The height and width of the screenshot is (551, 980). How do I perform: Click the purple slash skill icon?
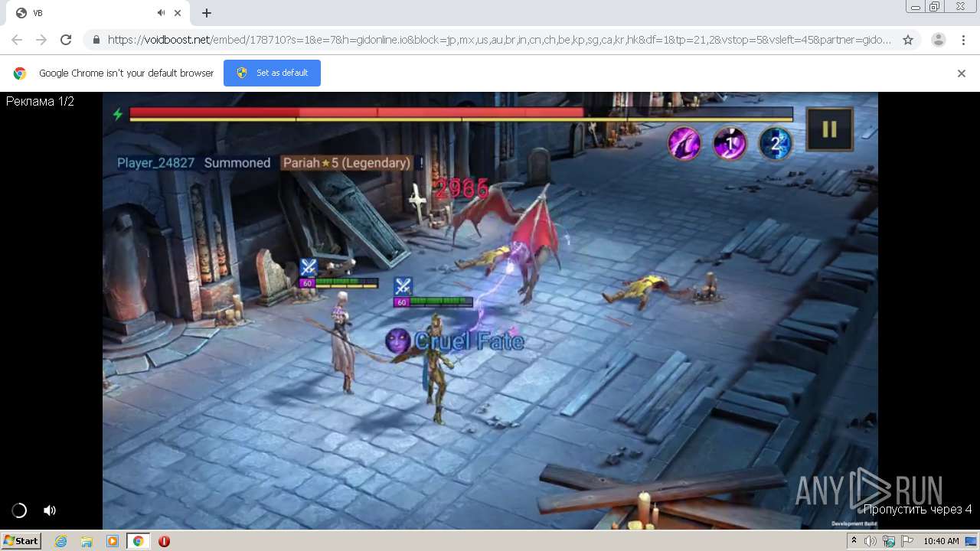(684, 143)
